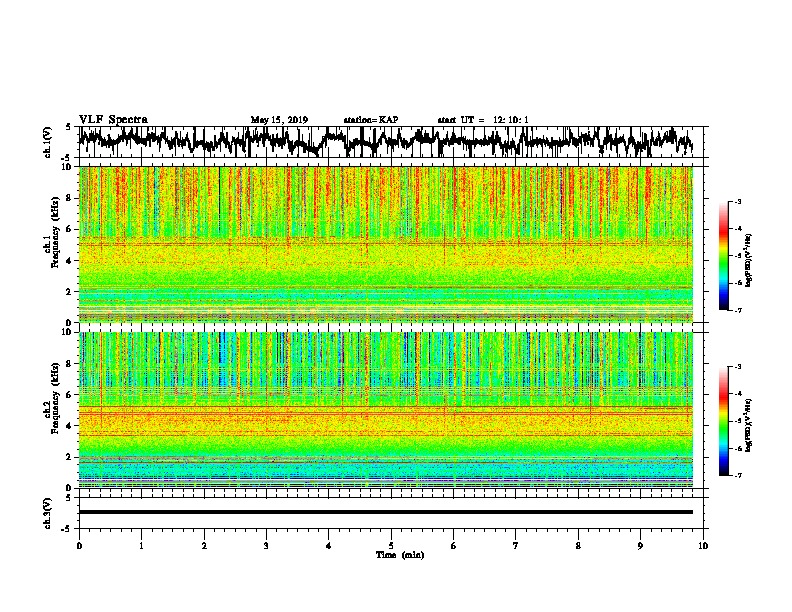
Task: Click the ch.1 spectrogram color scale bar
Action: pyautogui.click(x=724, y=256)
